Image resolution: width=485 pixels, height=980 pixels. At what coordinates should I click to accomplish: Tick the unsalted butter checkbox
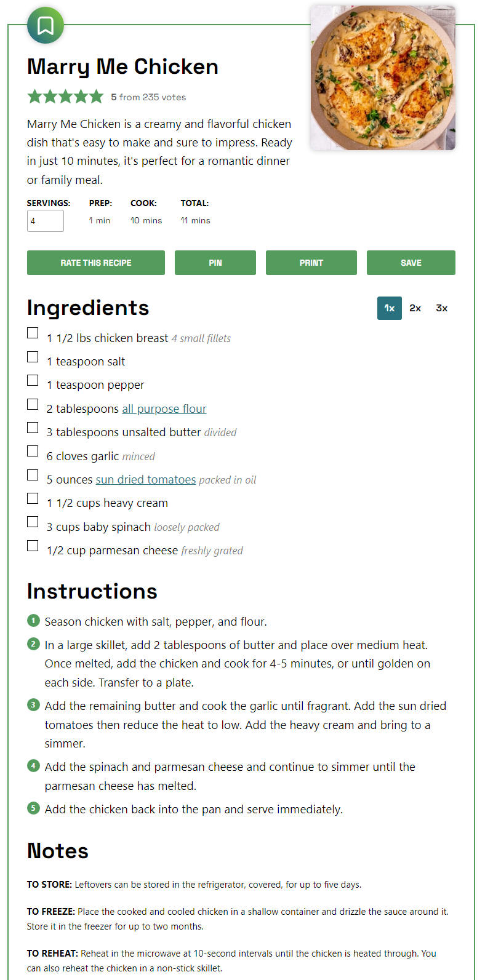click(x=33, y=428)
